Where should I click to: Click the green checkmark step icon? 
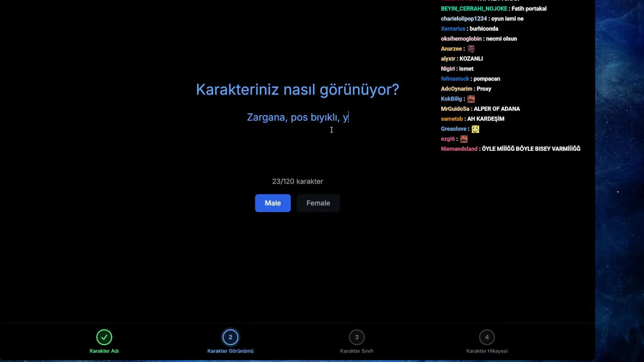[104, 337]
